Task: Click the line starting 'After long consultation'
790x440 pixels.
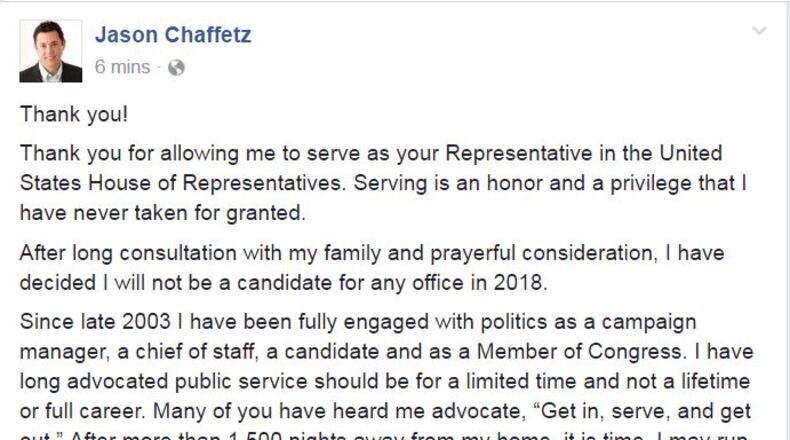Action: coord(370,254)
